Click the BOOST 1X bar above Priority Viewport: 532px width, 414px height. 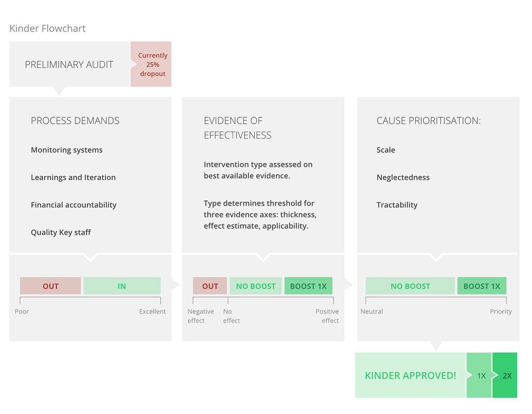[x=482, y=286]
